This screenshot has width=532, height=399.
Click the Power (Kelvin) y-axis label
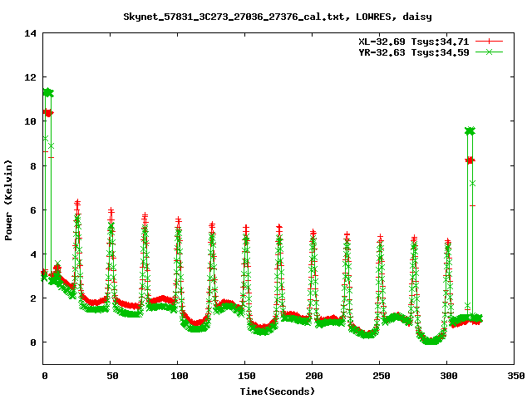(x=8, y=200)
